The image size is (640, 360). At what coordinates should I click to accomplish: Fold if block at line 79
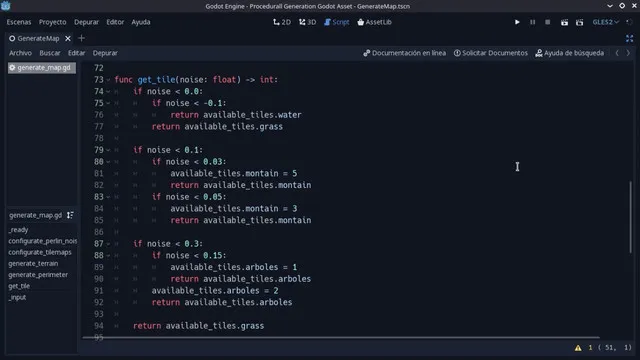coord(108,151)
